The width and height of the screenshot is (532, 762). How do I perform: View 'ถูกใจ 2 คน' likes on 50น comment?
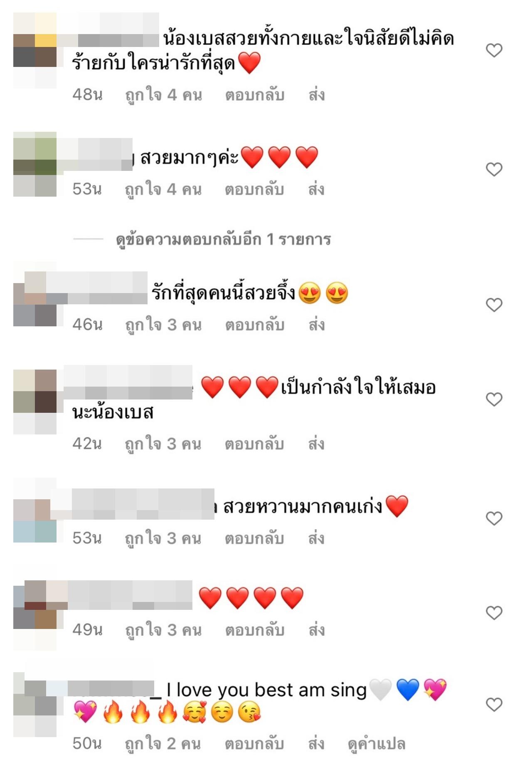163,744
